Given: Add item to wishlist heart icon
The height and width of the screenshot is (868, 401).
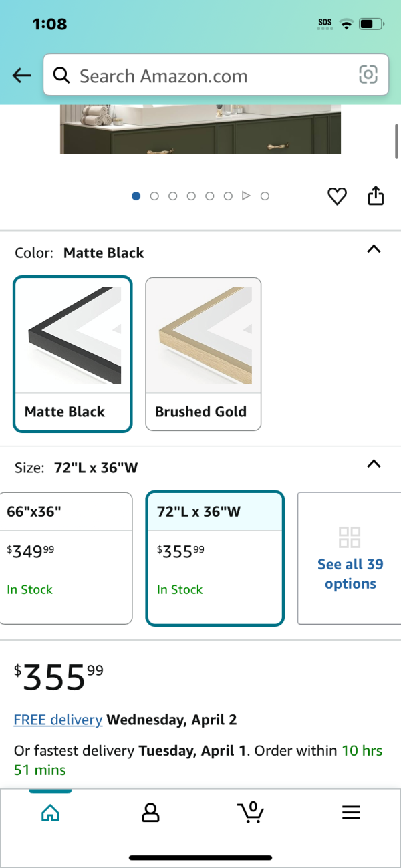Looking at the screenshot, I should click(x=337, y=196).
